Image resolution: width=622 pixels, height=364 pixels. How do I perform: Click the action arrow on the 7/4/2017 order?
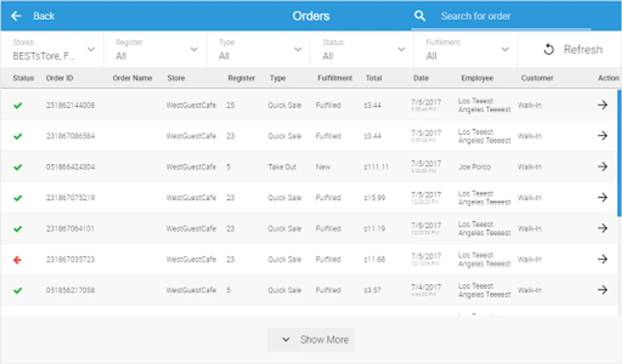click(x=603, y=290)
